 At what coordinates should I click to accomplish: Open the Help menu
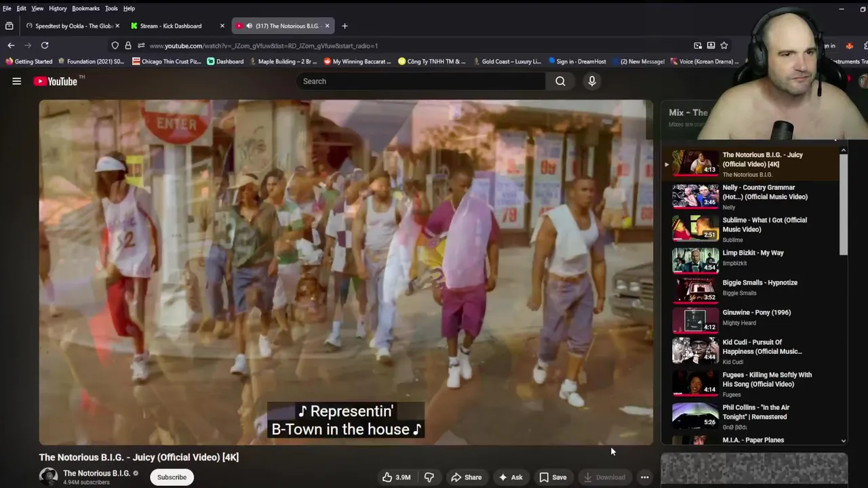[x=129, y=8]
